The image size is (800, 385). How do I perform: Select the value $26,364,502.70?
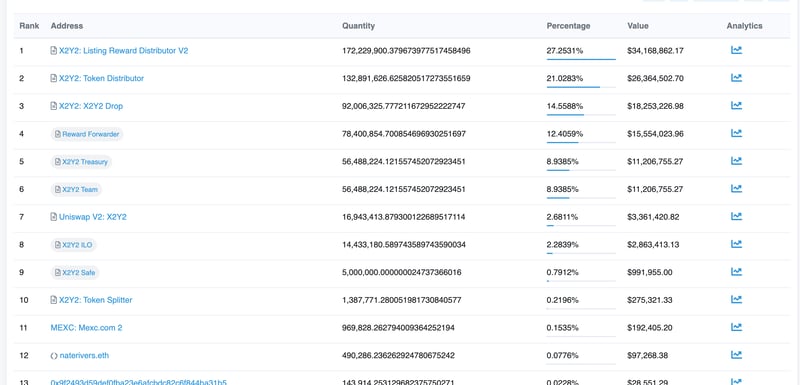click(x=655, y=79)
